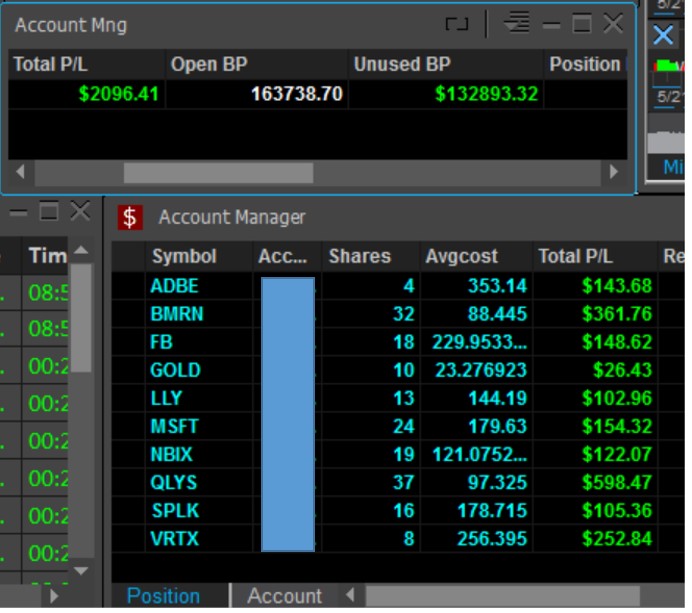Switch to the Position tab
The height and width of the screenshot is (613, 692).
pos(163,596)
